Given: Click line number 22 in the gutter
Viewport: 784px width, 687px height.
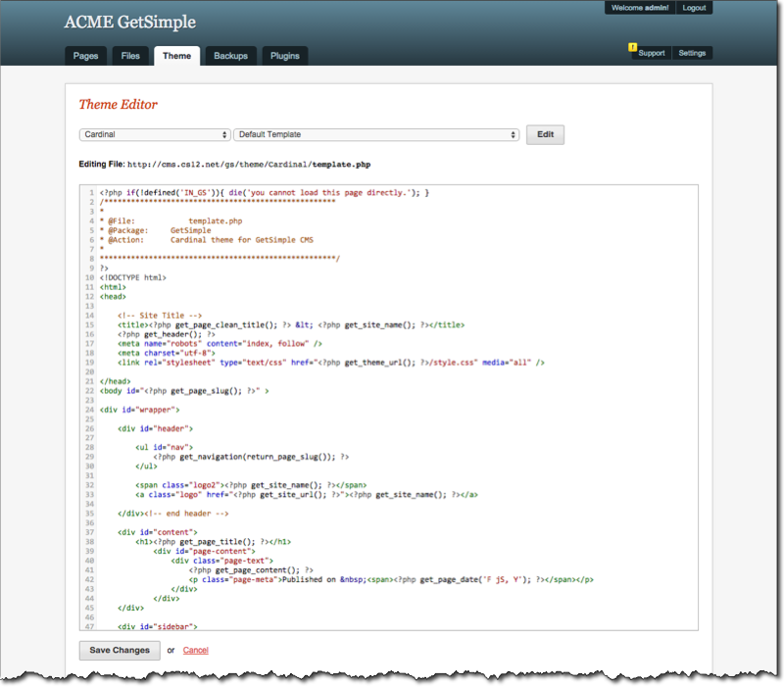Looking at the screenshot, I should (x=89, y=391).
